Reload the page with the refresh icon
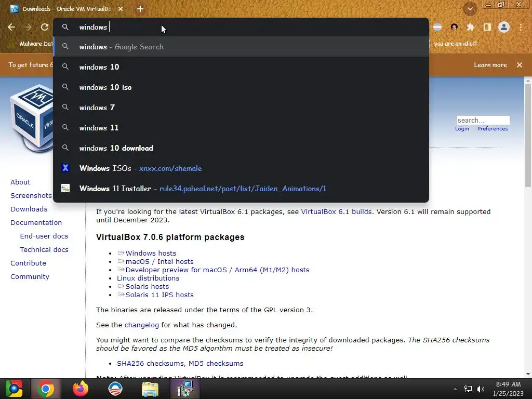Screen dimensions: 532x399 (45, 27)
